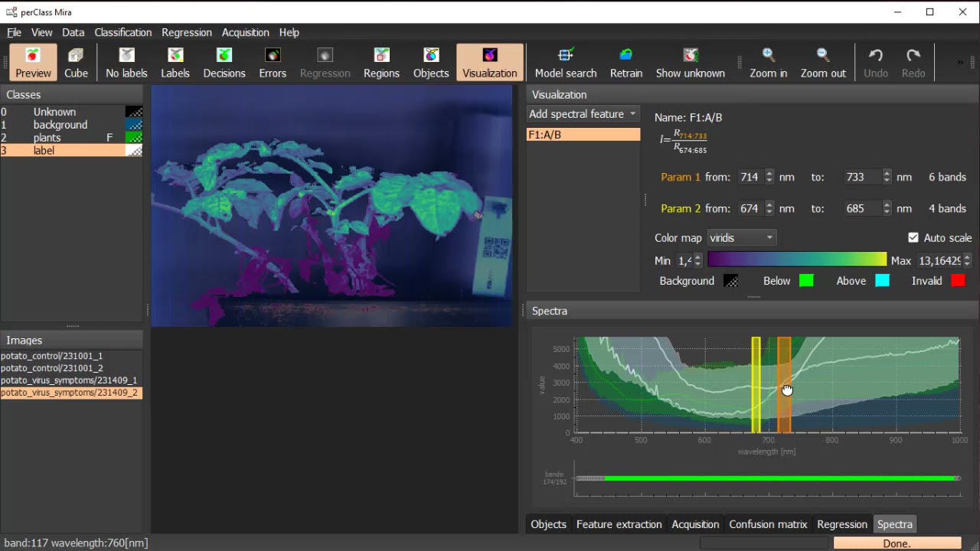Open the Acquisition menu

246,32
